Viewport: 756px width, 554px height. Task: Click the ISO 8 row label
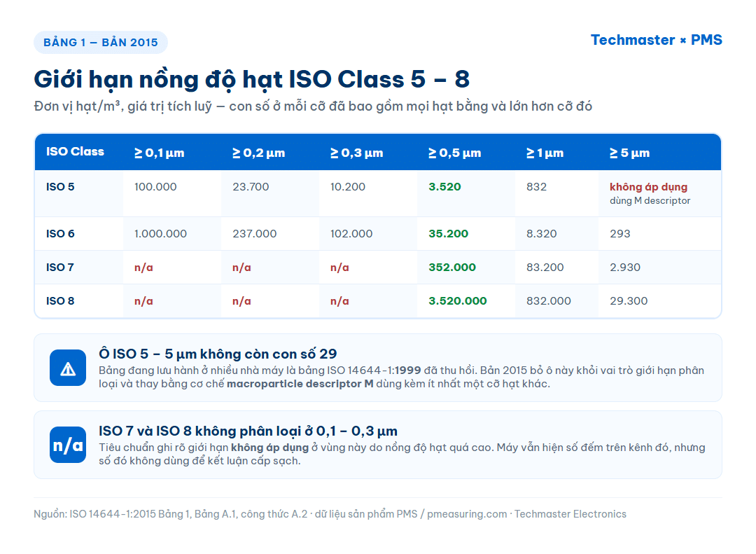[60, 301]
